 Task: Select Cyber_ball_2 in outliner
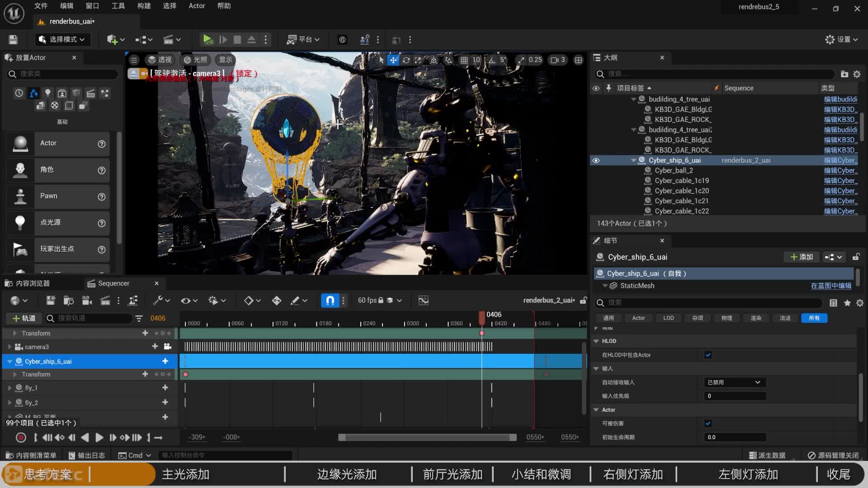(x=674, y=170)
